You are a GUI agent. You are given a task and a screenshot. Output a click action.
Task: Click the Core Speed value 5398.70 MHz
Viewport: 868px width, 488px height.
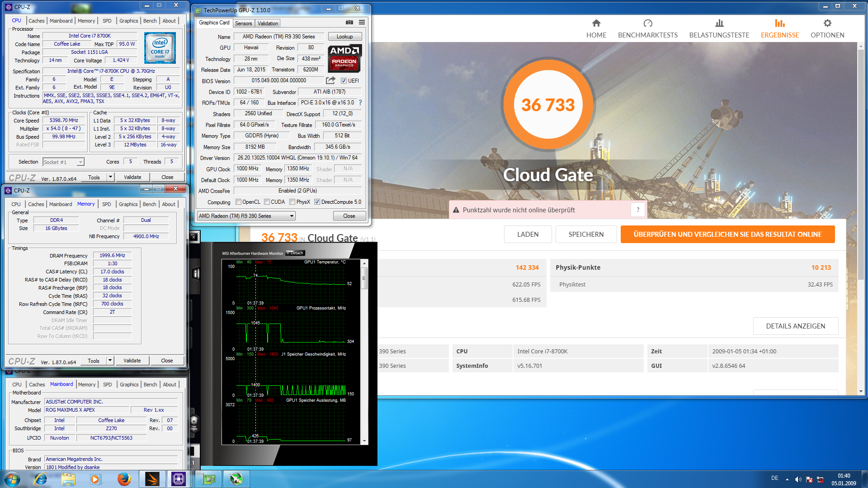pos(64,120)
